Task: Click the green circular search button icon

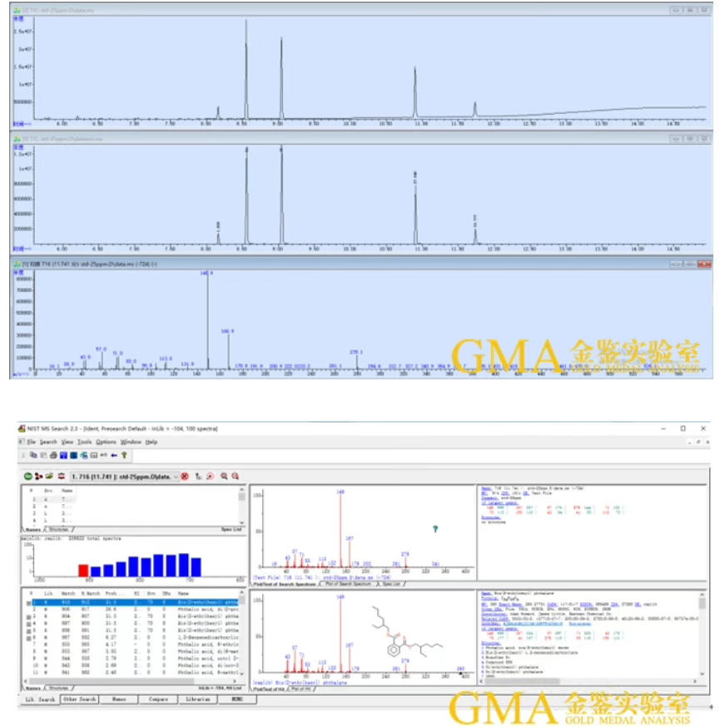Action: click(x=27, y=476)
